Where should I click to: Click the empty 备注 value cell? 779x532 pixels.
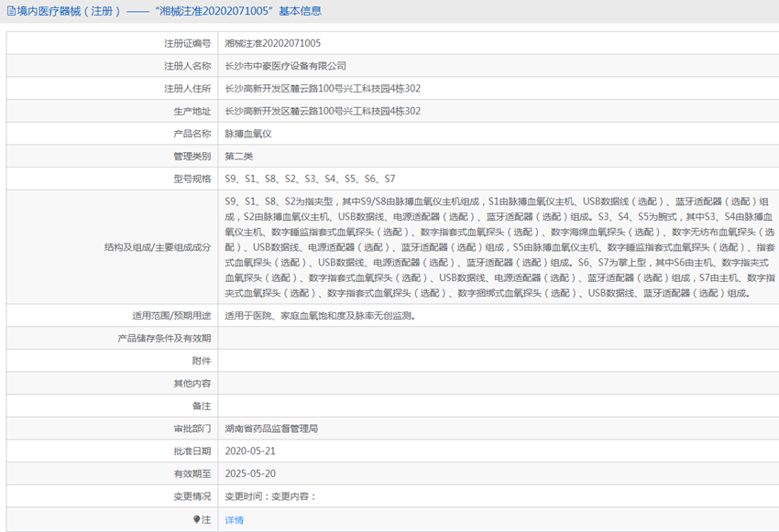click(495, 406)
